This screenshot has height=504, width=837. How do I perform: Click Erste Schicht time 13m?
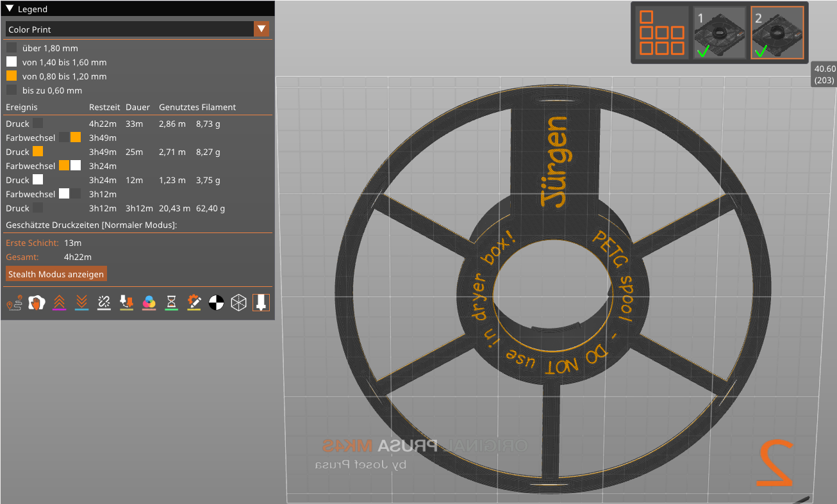pos(72,243)
